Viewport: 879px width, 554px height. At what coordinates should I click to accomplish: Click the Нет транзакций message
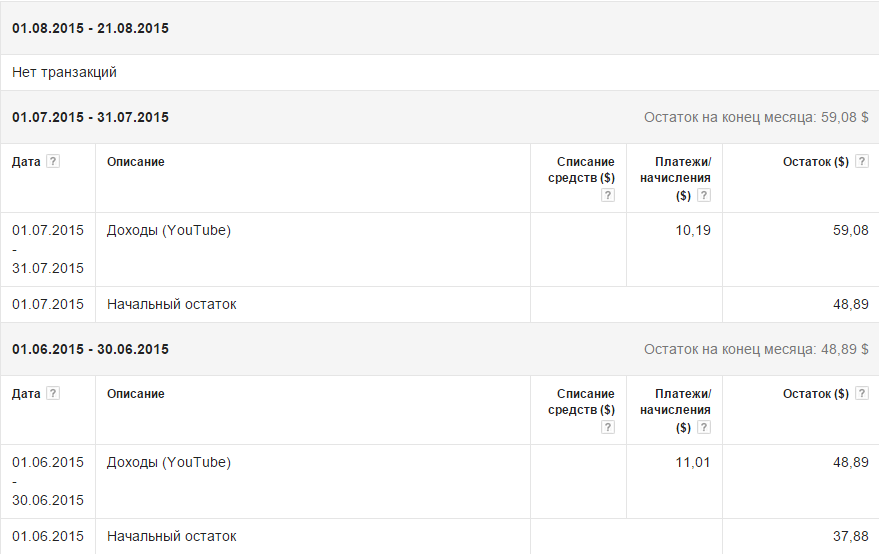[x=65, y=72]
